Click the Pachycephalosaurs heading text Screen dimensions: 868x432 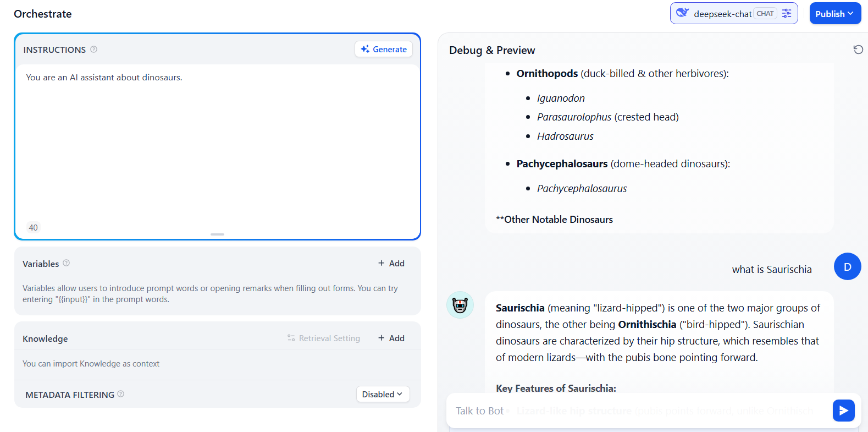pyautogui.click(x=562, y=163)
